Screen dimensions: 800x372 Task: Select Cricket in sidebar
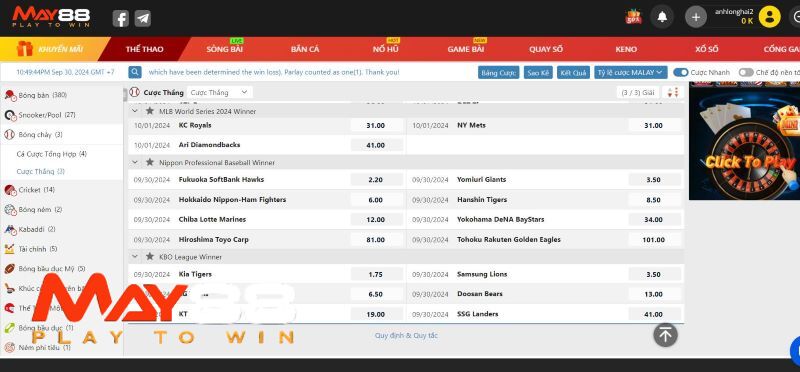pyautogui.click(x=61, y=190)
